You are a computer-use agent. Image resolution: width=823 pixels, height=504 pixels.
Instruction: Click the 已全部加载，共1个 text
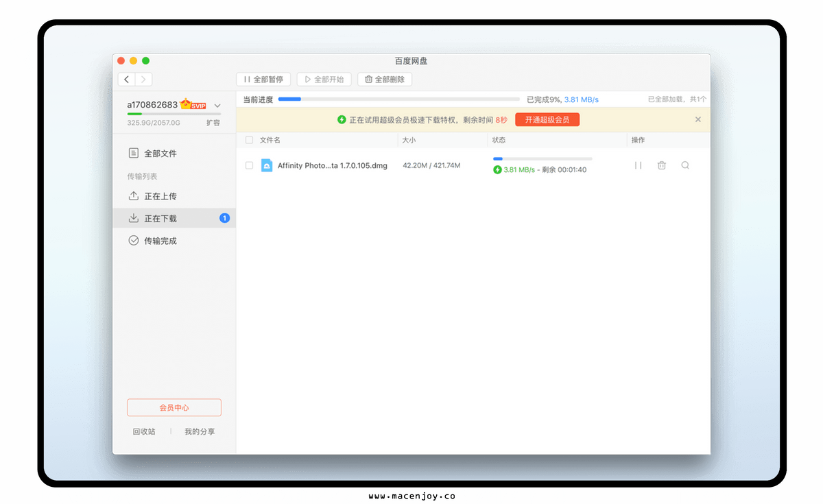click(677, 99)
